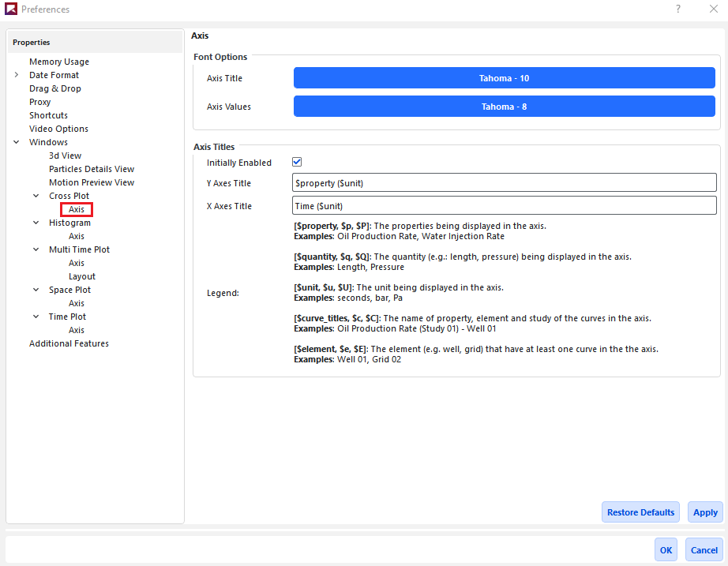Open the Shortcuts preferences page
The height and width of the screenshot is (566, 728).
48,115
